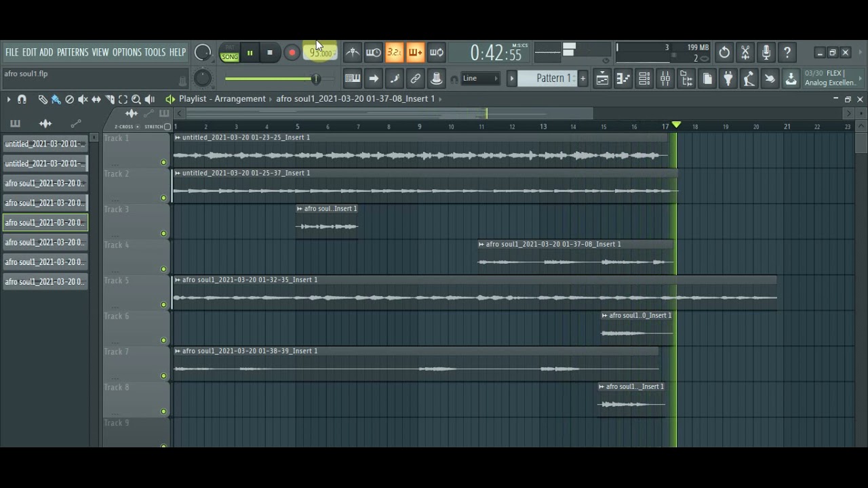Open the Piano roll view
Screen dimensions: 868x488
click(623, 79)
